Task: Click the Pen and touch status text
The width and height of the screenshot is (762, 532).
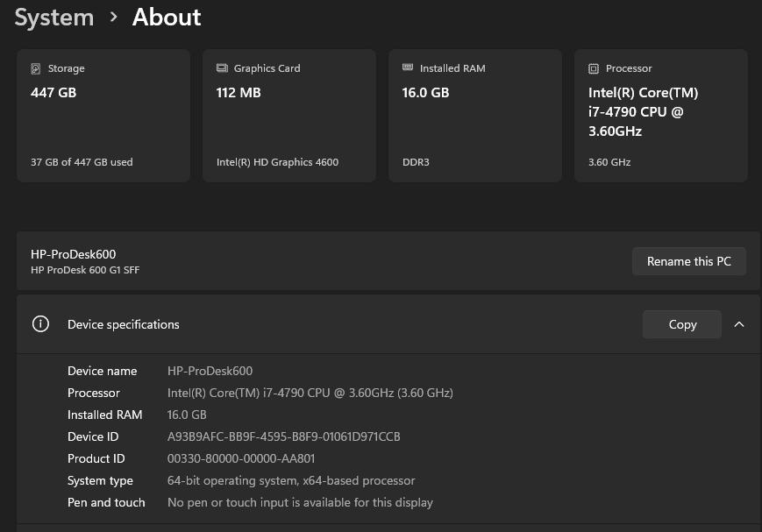Action: (300, 502)
